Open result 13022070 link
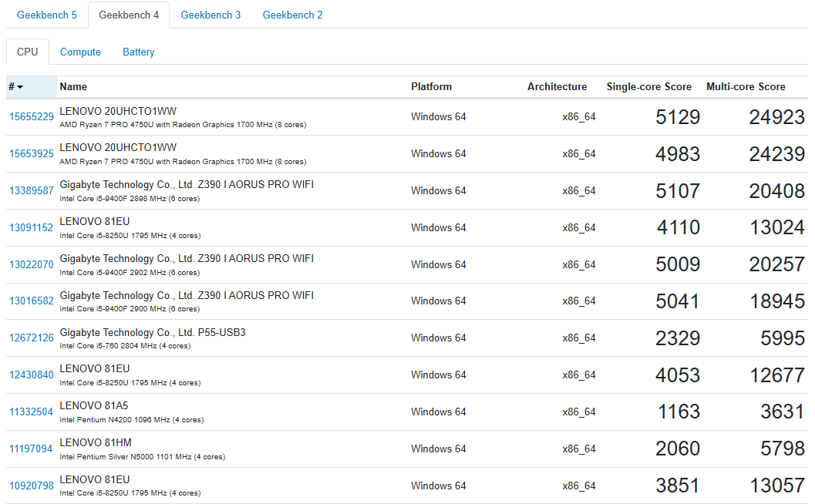 pyautogui.click(x=31, y=264)
